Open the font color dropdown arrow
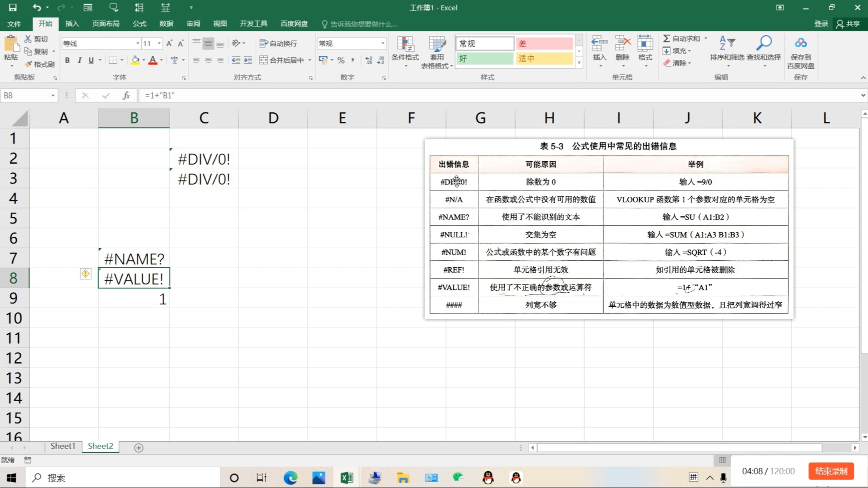868x488 pixels. click(x=161, y=60)
